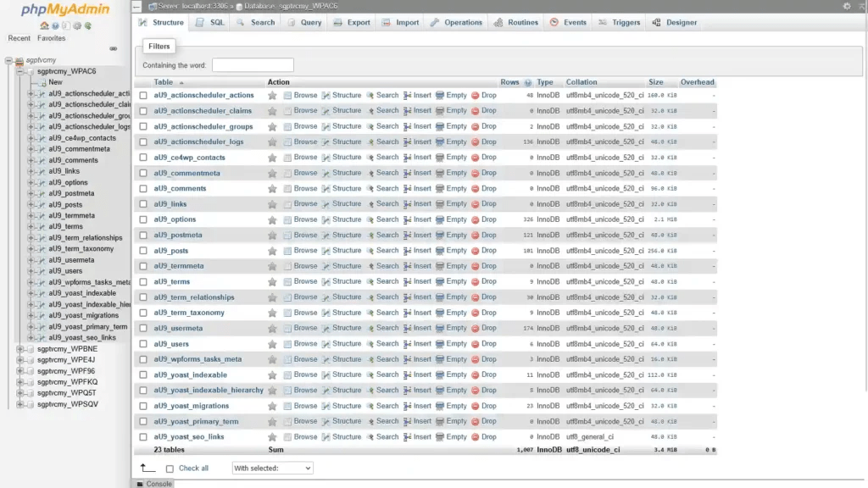Click Structure icon for aU9_links
This screenshot has height=488, width=868.
(325, 204)
